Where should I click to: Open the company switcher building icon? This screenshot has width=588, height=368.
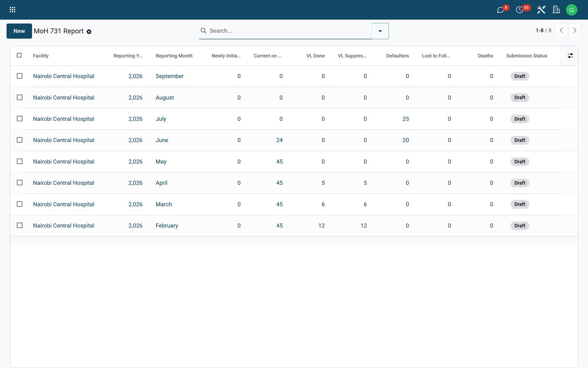click(556, 10)
